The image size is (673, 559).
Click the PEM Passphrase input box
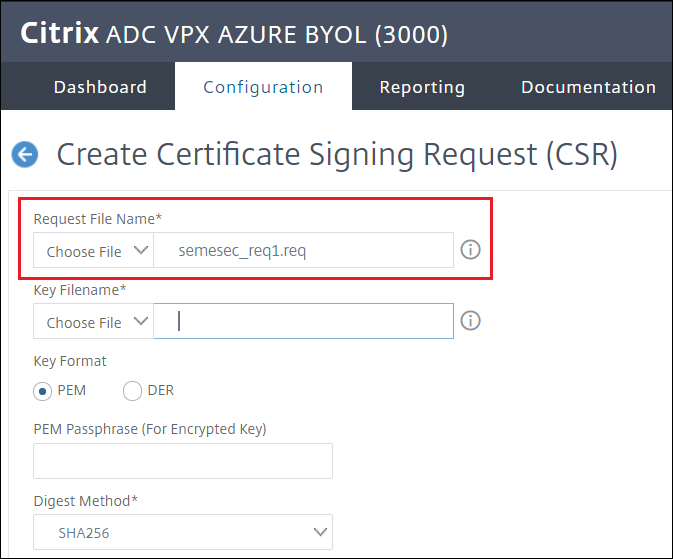point(183,461)
